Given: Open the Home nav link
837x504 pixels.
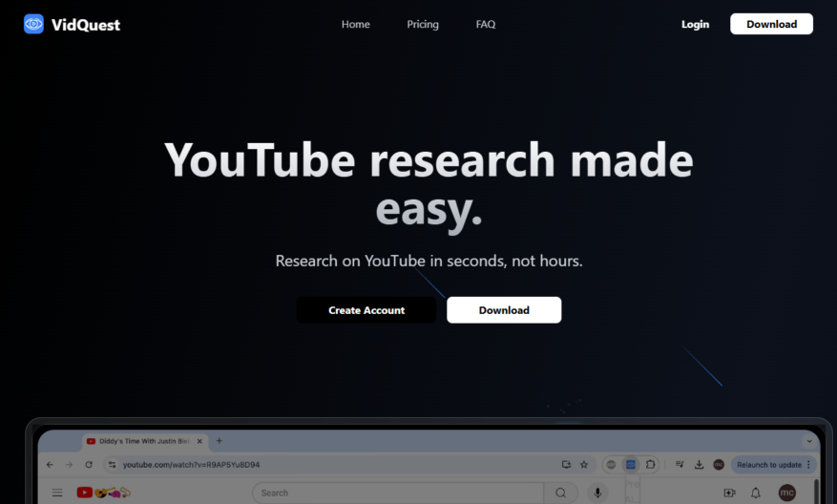Looking at the screenshot, I should [356, 24].
